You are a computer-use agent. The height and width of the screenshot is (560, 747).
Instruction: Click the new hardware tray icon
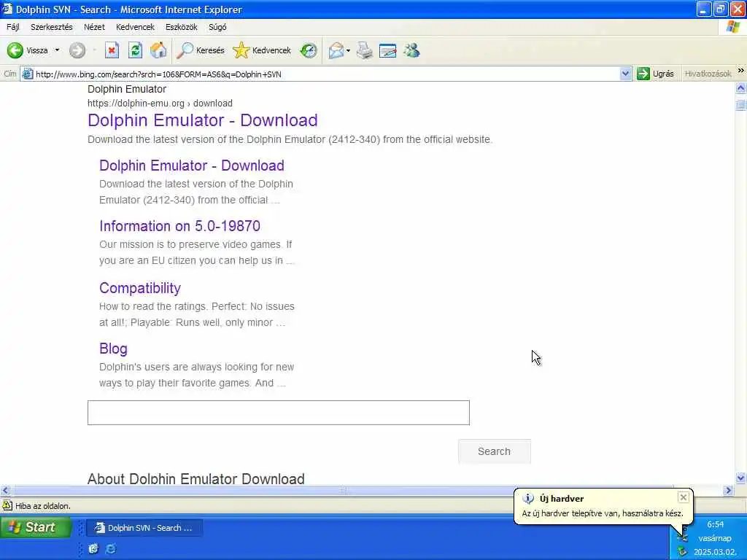pyautogui.click(x=682, y=537)
